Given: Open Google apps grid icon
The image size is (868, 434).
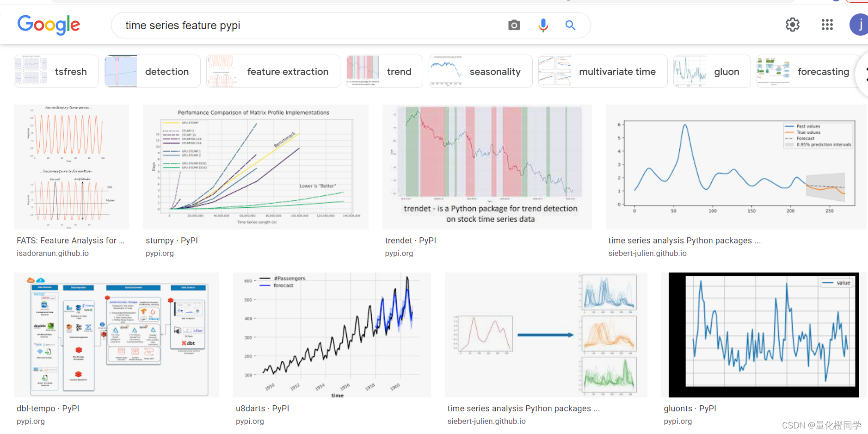Looking at the screenshot, I should tap(827, 25).
